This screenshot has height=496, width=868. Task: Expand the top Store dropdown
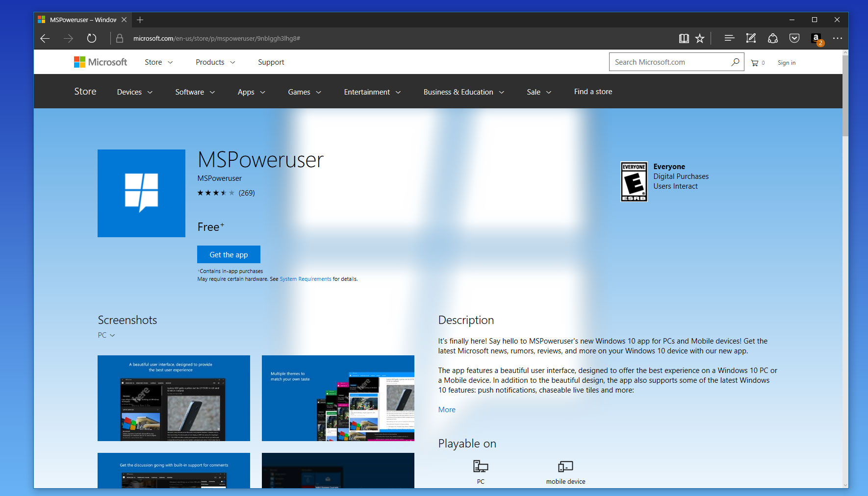[158, 62]
